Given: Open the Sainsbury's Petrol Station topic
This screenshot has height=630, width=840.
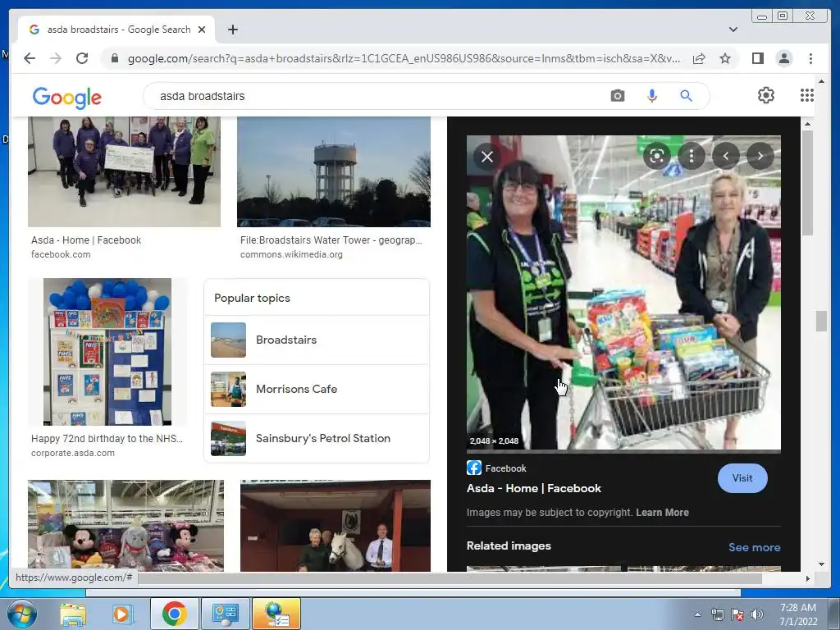Looking at the screenshot, I should (x=317, y=439).
